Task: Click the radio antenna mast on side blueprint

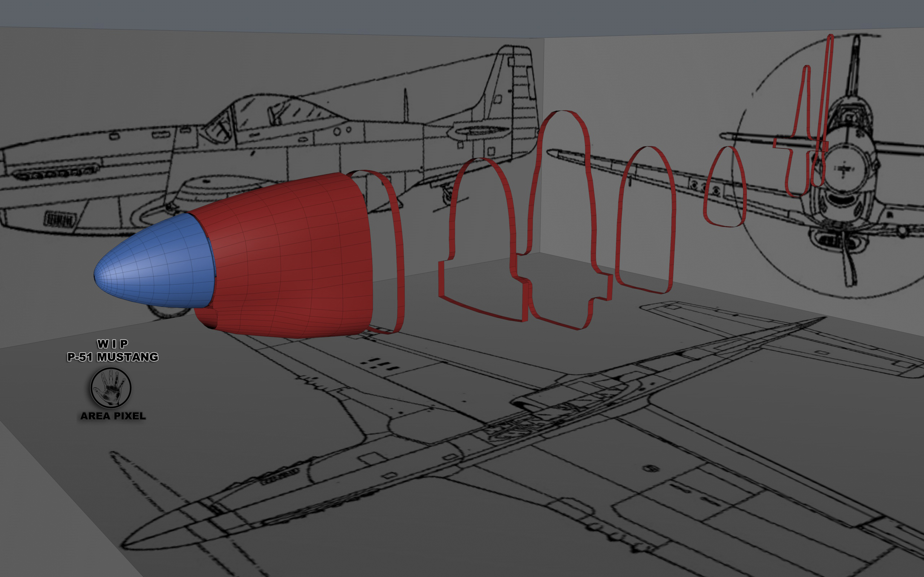Action: [x=406, y=105]
